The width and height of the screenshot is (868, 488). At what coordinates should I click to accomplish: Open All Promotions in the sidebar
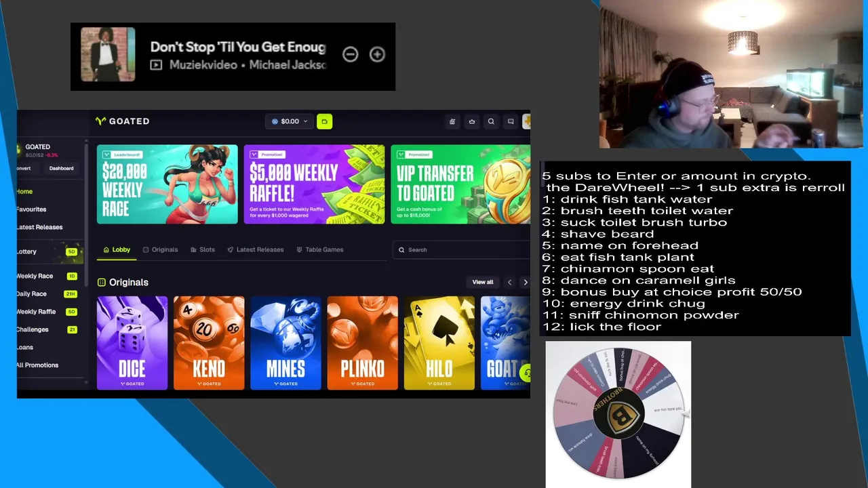38,365
